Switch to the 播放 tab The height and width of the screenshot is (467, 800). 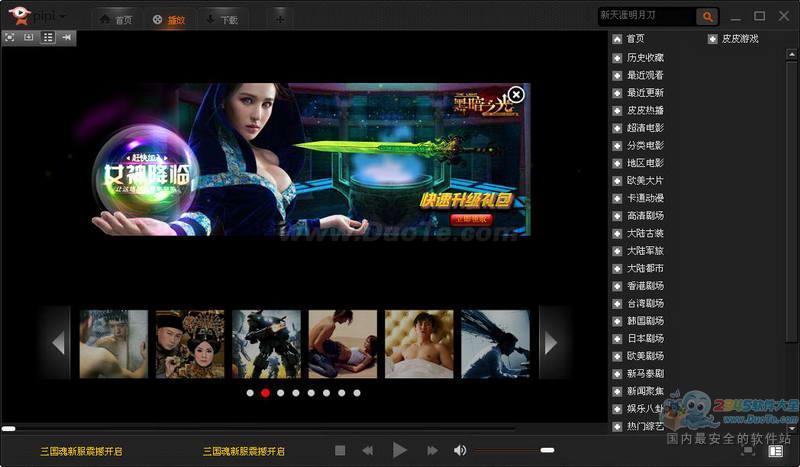(169, 20)
